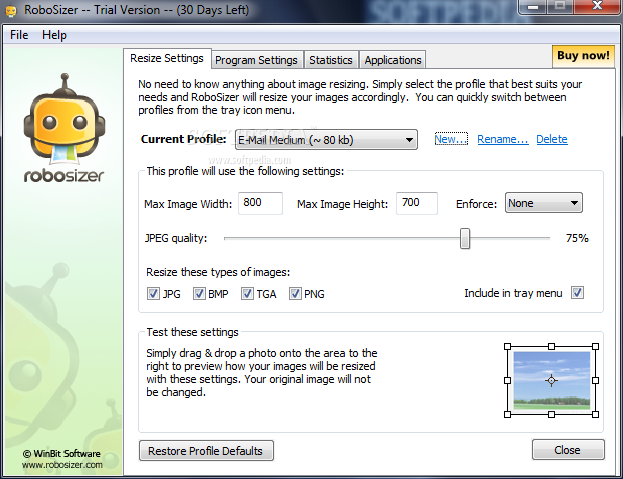
Task: Open the Current Profile dropdown
Action: click(x=326, y=140)
